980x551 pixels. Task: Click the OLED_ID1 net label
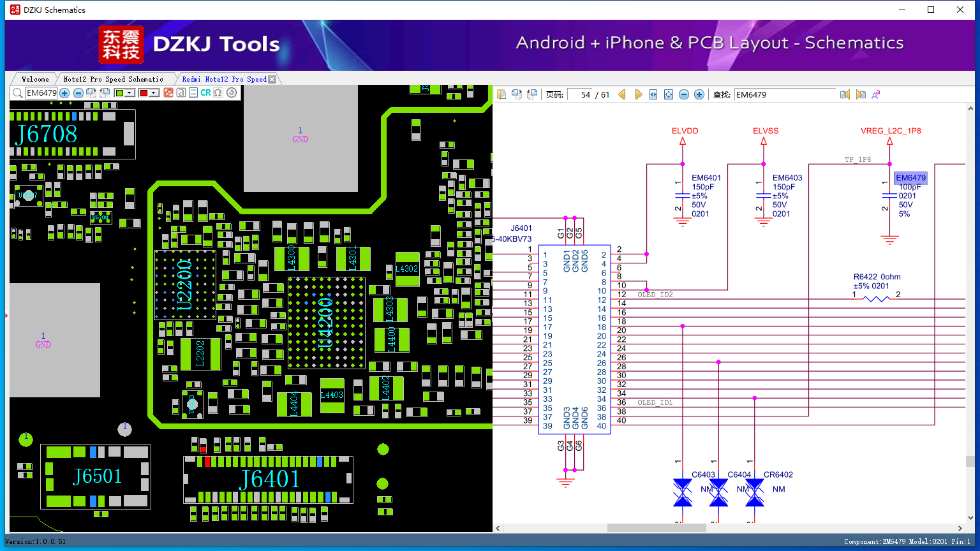tap(655, 402)
